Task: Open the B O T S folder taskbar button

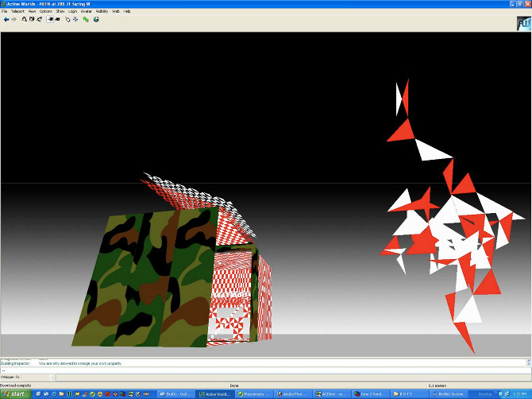Action: (405, 393)
